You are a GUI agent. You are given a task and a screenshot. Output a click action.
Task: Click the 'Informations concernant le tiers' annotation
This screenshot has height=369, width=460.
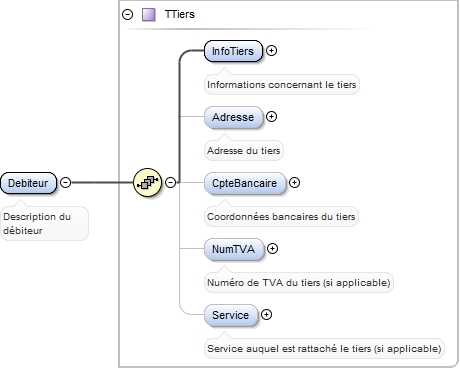pos(282,85)
